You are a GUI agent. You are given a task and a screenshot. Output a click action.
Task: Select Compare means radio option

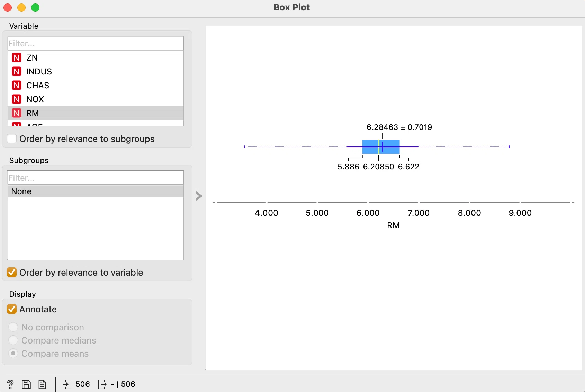pyautogui.click(x=13, y=354)
